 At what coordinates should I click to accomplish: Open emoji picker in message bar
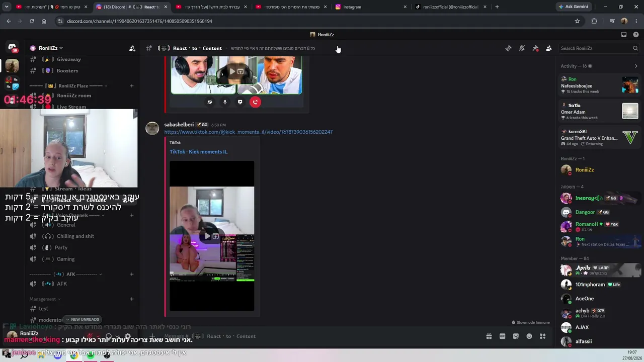pyautogui.click(x=529, y=336)
